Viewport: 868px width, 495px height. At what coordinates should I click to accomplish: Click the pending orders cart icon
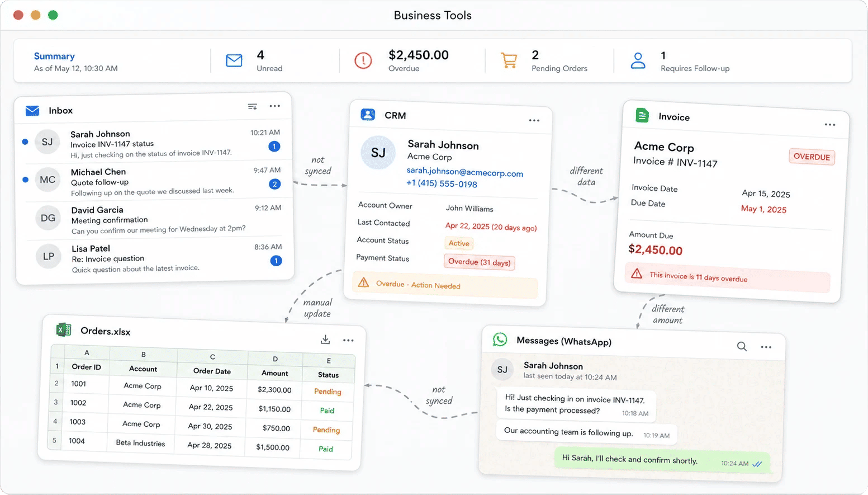(509, 60)
